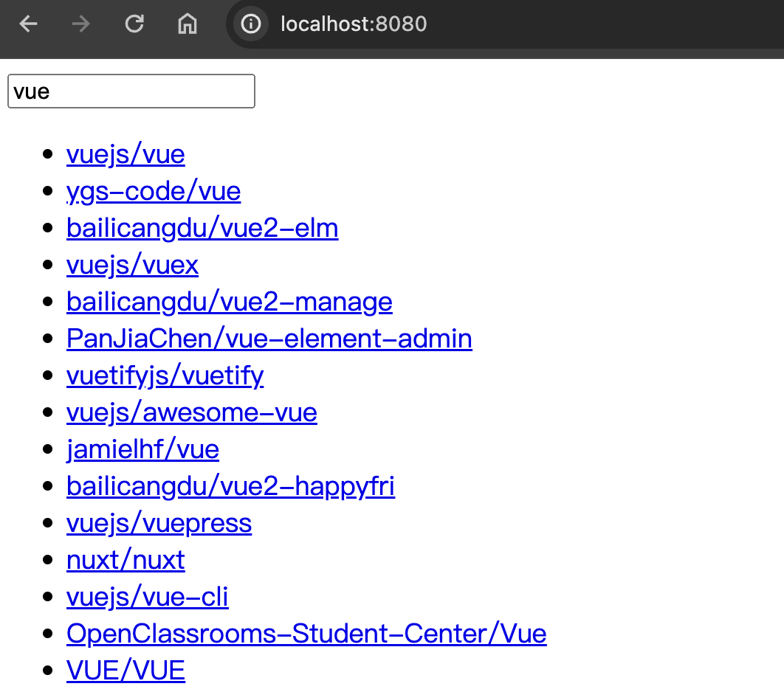This screenshot has width=784, height=692.
Task: Open the VUE/VUE link
Action: pyautogui.click(x=126, y=670)
